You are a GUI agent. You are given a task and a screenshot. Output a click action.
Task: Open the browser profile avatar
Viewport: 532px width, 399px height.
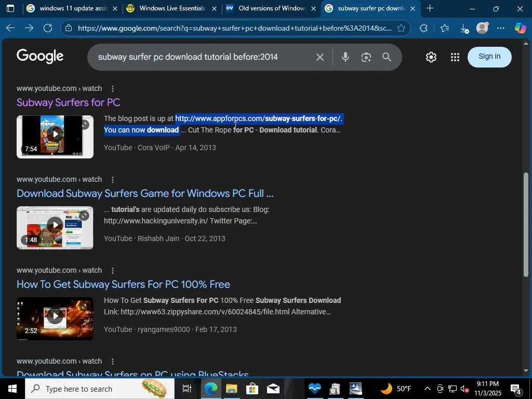pos(482,28)
